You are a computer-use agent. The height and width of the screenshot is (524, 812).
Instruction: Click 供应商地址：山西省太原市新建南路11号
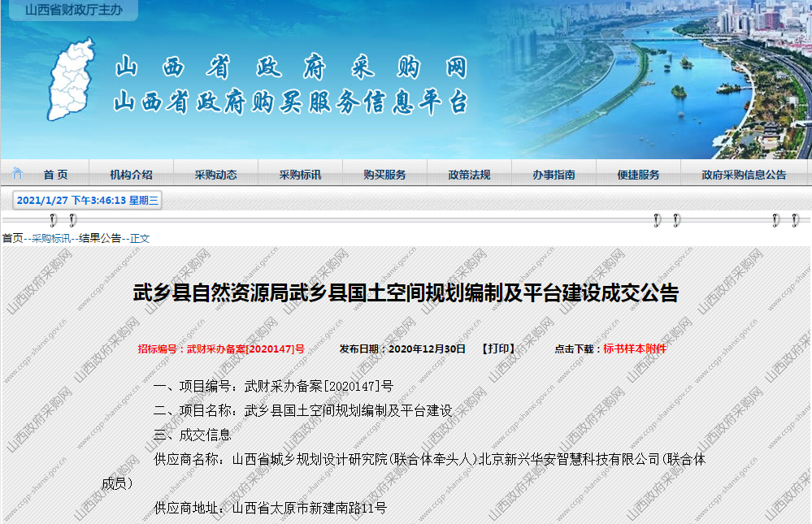(x=271, y=508)
